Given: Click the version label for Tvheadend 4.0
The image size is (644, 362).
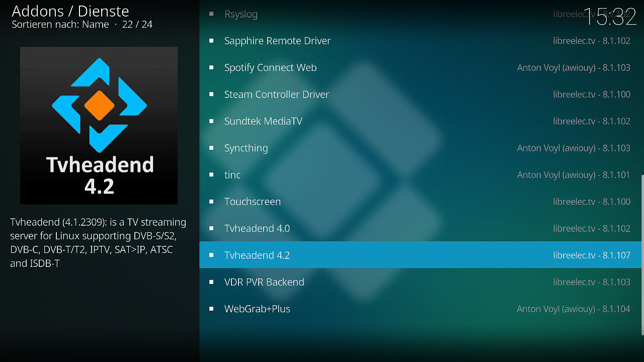Looking at the screenshot, I should point(592,228).
